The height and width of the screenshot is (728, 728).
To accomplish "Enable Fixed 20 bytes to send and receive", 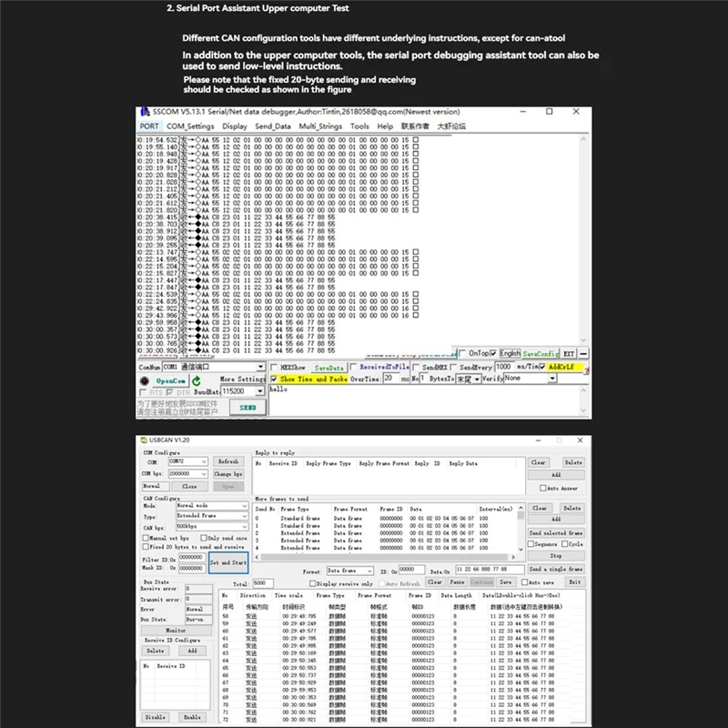I will pyautogui.click(x=146, y=547).
